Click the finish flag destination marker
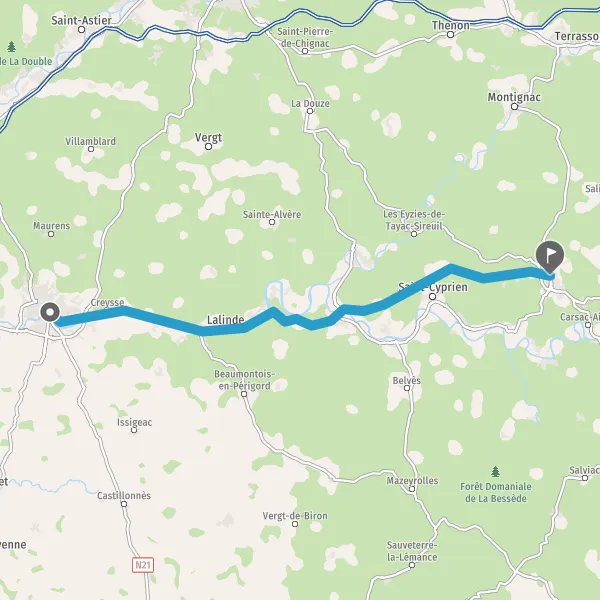The image size is (600, 600). coord(550,256)
